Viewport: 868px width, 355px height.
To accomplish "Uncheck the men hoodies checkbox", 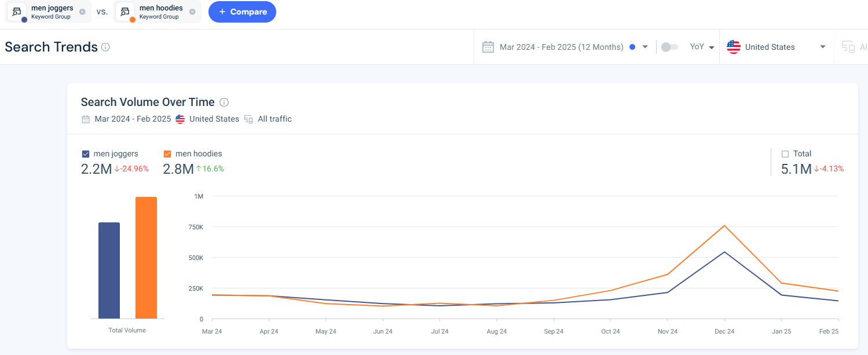I will pyautogui.click(x=167, y=154).
